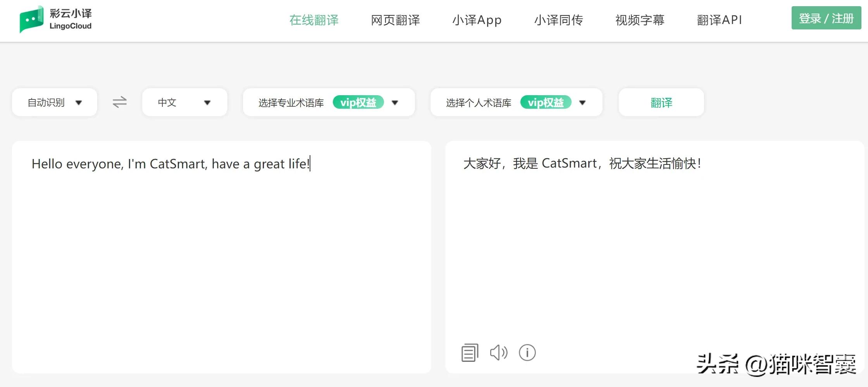The height and width of the screenshot is (387, 868).
Task: Open the translation info icon
Action: point(527,353)
